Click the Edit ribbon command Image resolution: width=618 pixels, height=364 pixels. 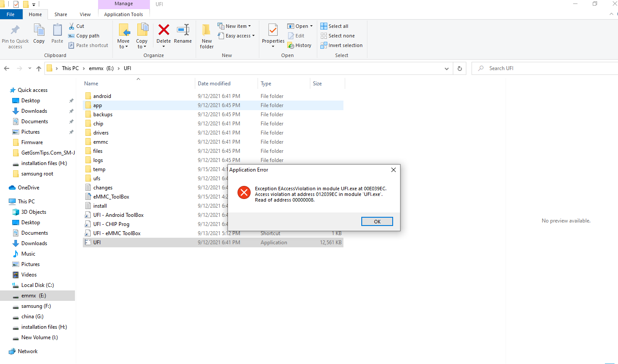coord(296,36)
